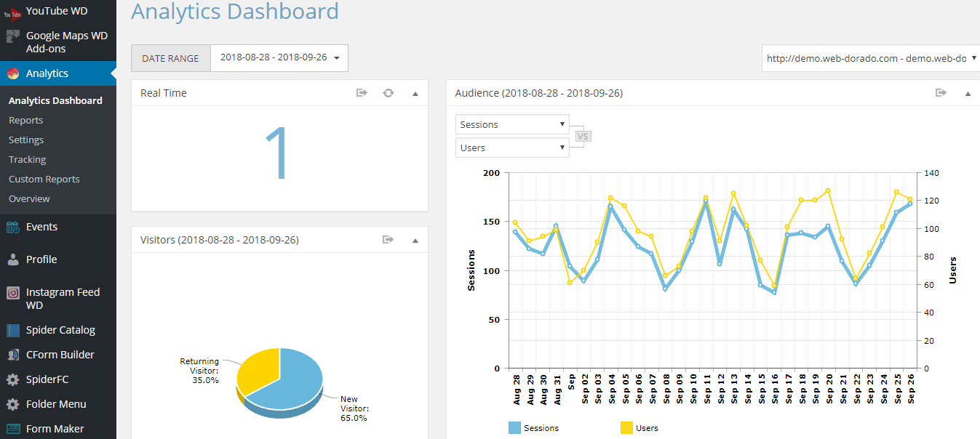
Task: Go to Custom Reports in sidebar
Action: [44, 180]
